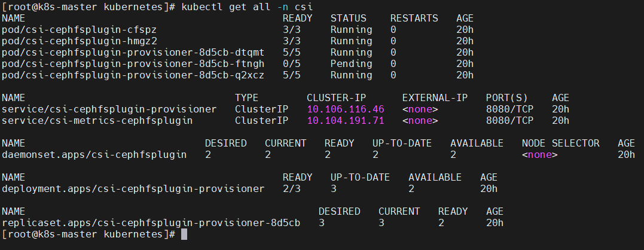Click pod name ending in 8d5cb-ftngh
The width and height of the screenshot is (644, 250).
pyautogui.click(x=133, y=64)
